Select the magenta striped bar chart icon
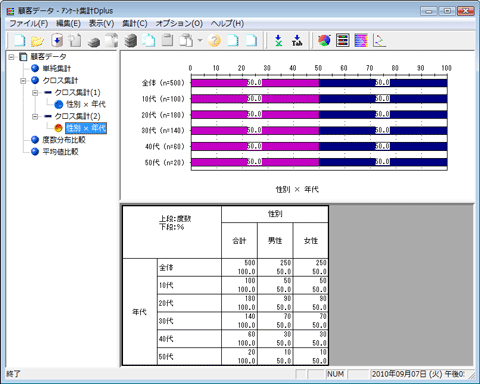Screen dimensions: 480x384 pyautogui.click(x=361, y=41)
